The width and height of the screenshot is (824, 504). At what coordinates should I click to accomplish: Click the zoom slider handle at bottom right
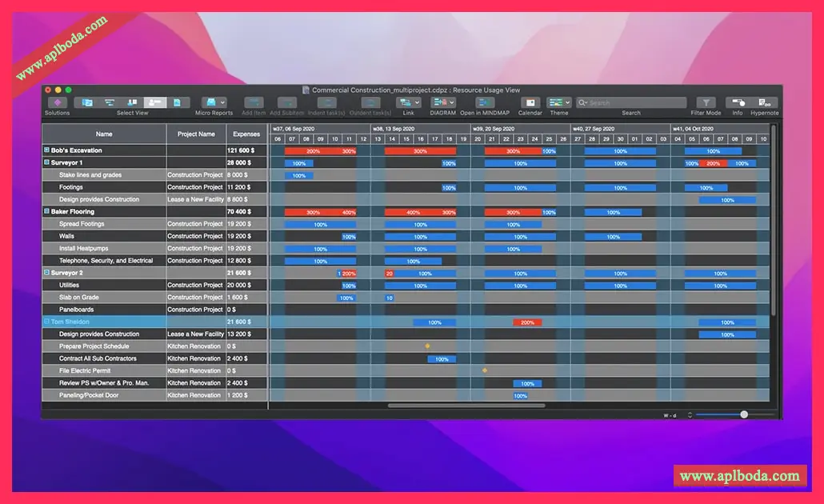744,414
